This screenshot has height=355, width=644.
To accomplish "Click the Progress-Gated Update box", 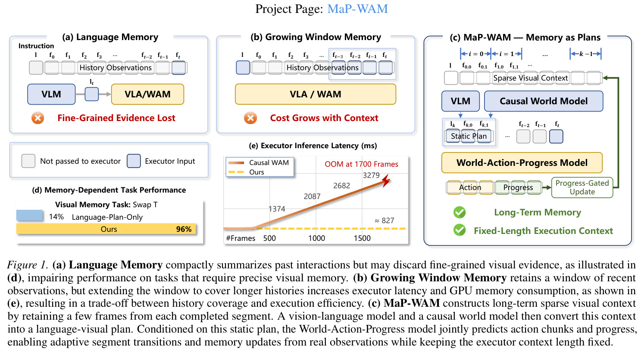I will (582, 187).
